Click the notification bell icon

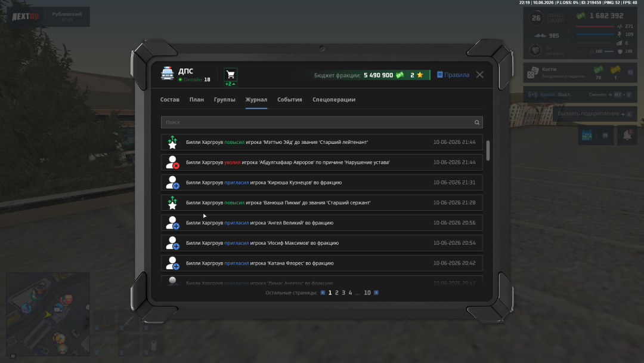(627, 135)
